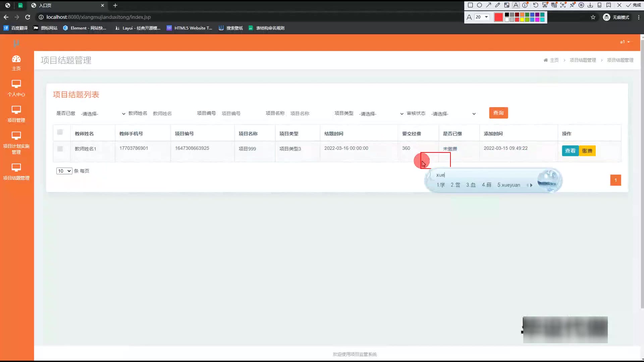Select the pencil drawing tool

498,5
